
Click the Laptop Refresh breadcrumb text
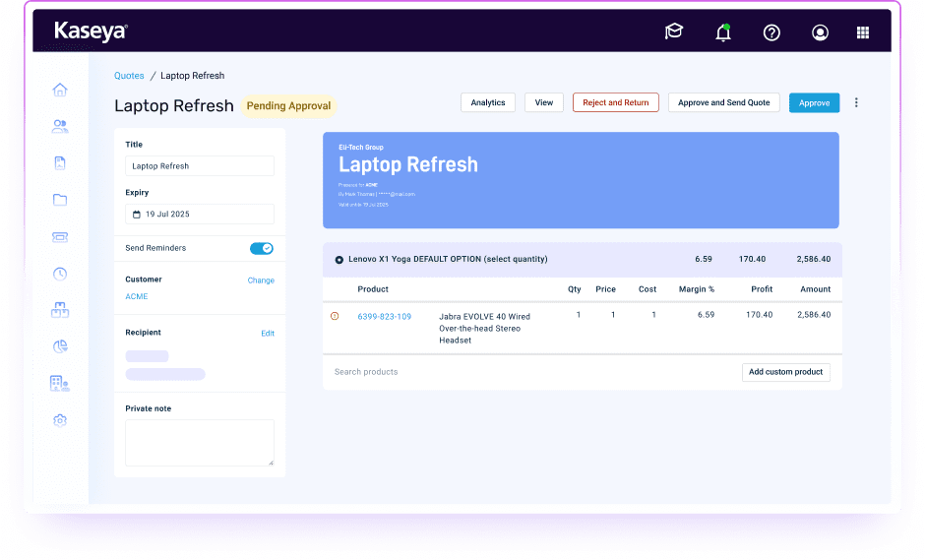click(x=192, y=76)
